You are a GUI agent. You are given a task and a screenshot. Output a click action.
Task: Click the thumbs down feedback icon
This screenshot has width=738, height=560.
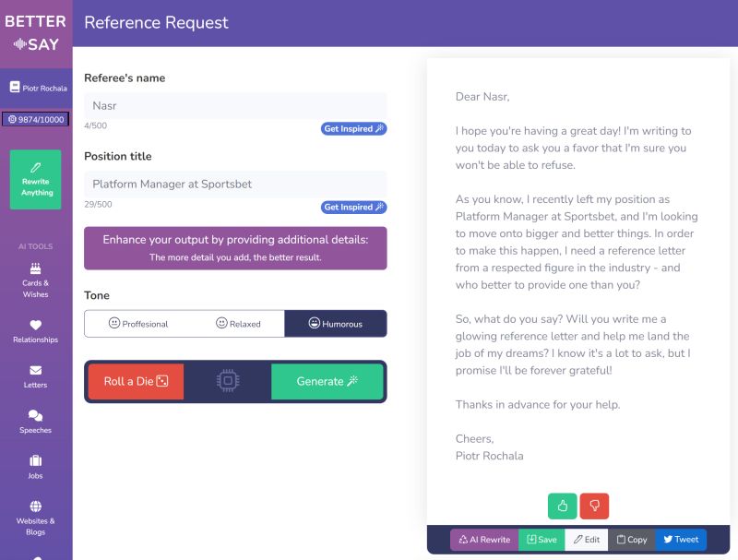coord(594,506)
